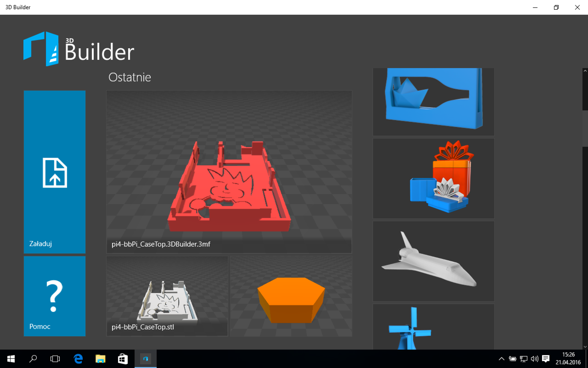Open the volume control in system tray
The height and width of the screenshot is (368, 588).
534,359
